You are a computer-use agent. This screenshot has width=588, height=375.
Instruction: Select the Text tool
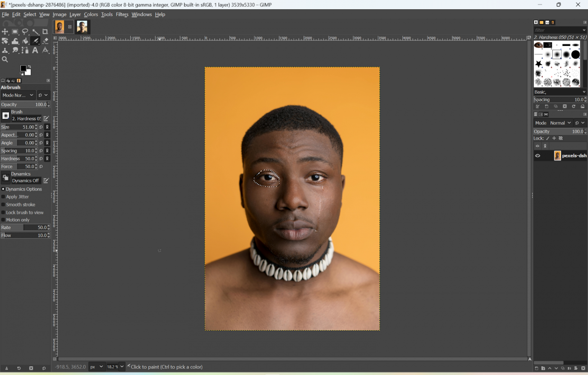pyautogui.click(x=36, y=50)
